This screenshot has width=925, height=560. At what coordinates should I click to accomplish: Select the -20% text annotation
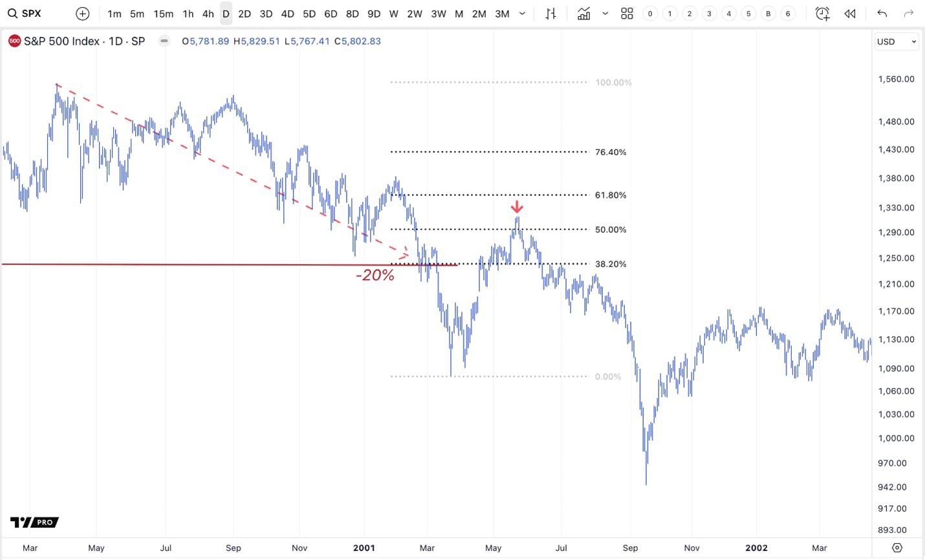point(375,275)
